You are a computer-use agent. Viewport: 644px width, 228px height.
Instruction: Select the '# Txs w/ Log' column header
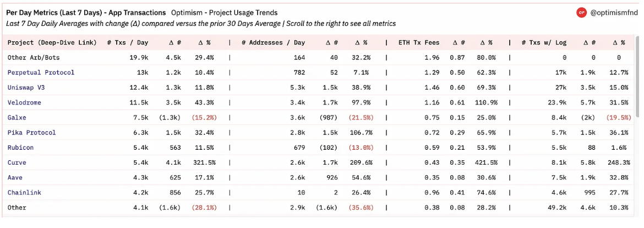point(543,43)
